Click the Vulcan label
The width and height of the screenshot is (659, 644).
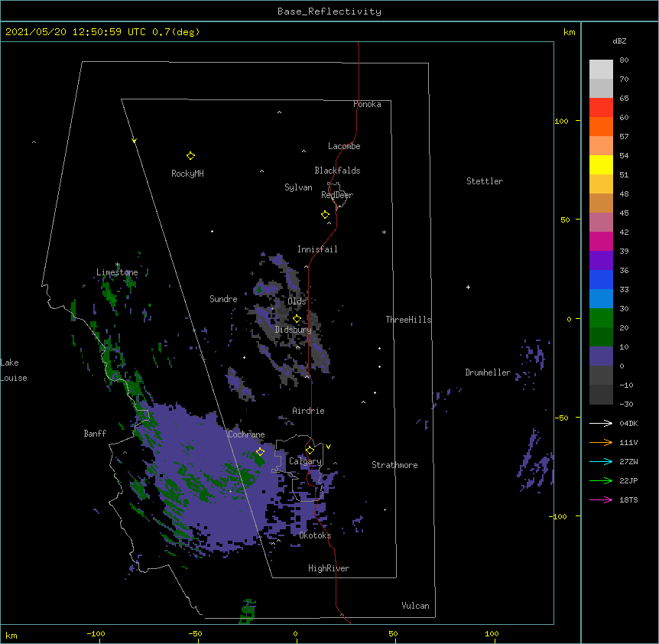415,606
